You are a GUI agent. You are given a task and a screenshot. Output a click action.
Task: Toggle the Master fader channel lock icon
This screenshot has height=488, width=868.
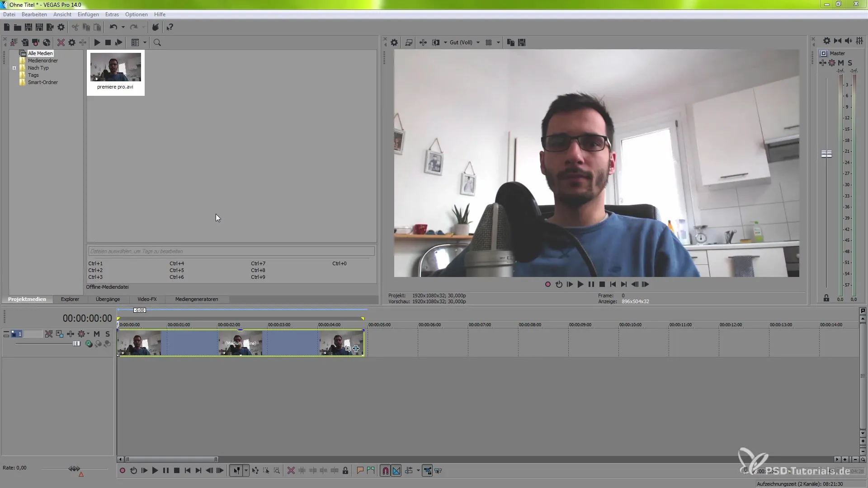tap(826, 298)
